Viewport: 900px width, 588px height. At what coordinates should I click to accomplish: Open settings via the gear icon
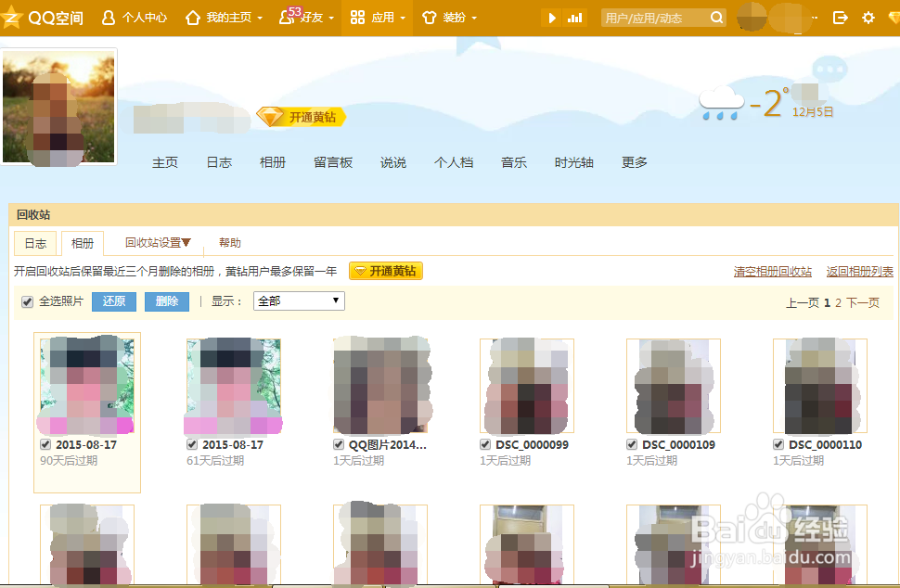pos(867,16)
